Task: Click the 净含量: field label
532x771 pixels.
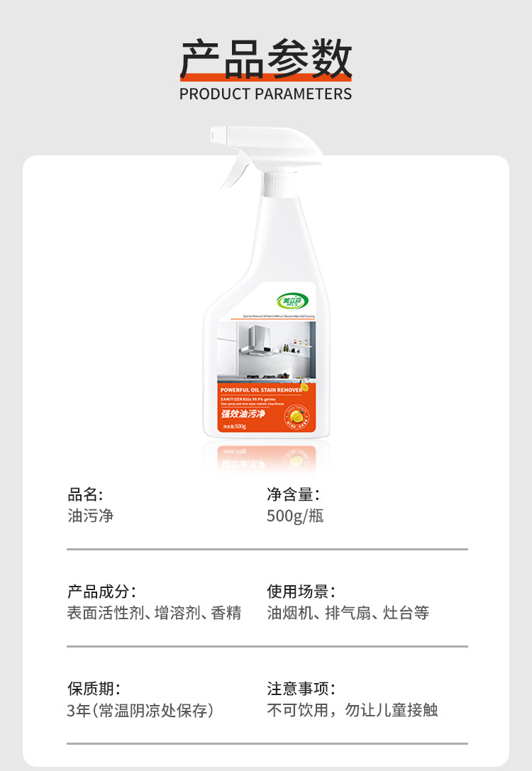Action: coord(293,494)
